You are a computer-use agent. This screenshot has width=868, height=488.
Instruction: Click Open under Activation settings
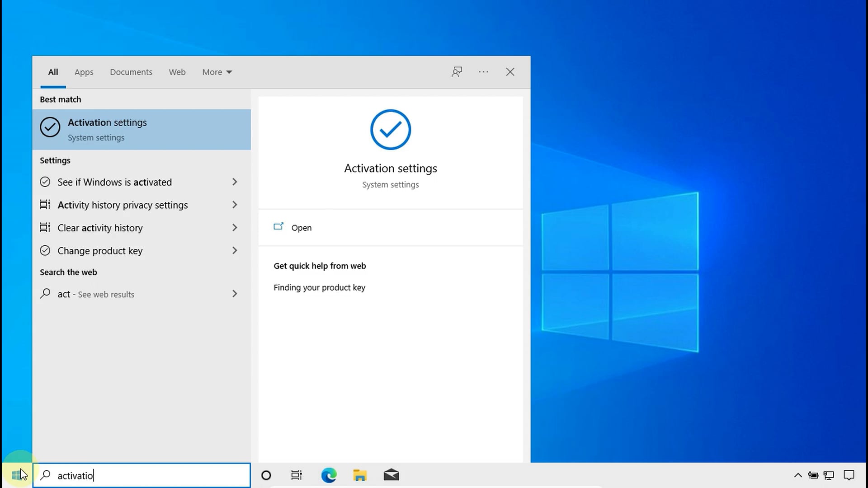[x=301, y=227]
